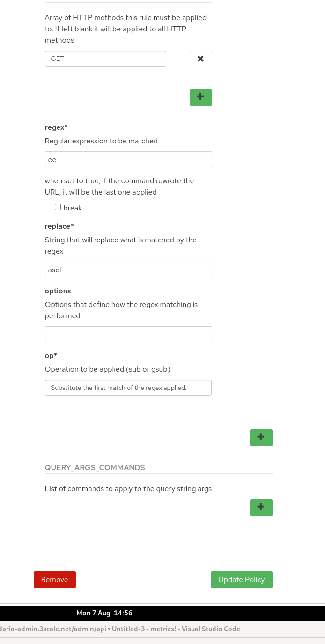The image size is (325, 644).
Task: Click the 'op*' field label
Action: click(51, 356)
